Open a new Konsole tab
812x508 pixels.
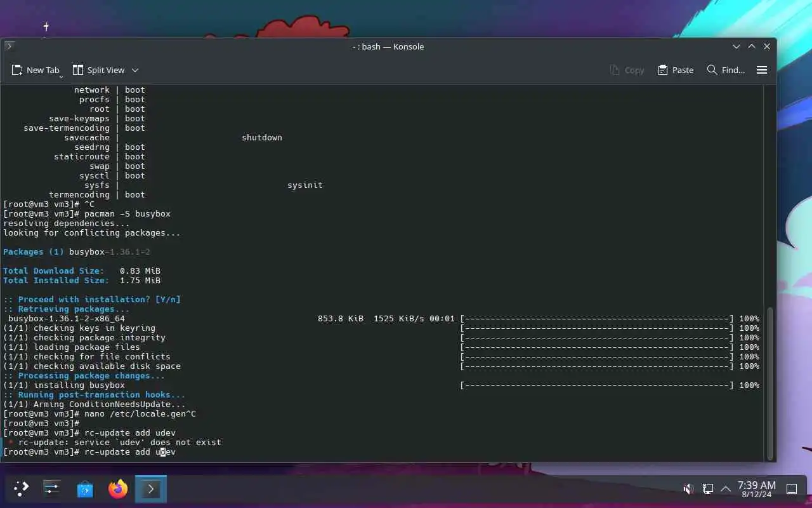click(36, 70)
